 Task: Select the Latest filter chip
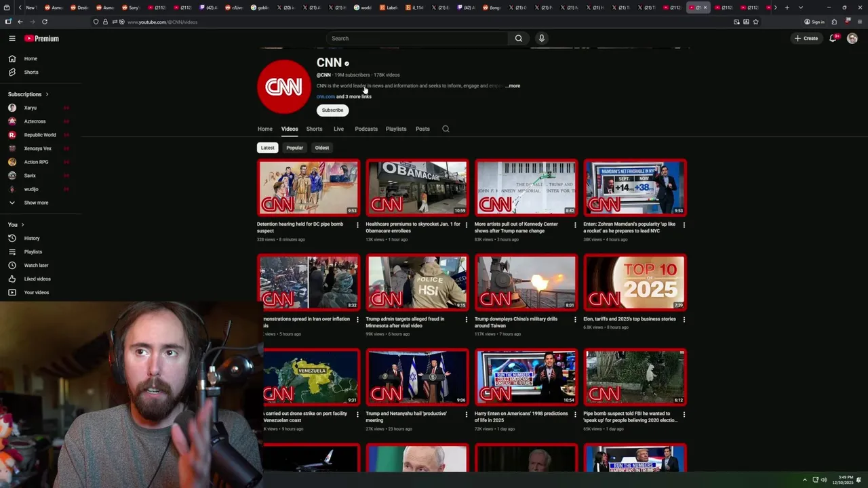click(x=268, y=148)
